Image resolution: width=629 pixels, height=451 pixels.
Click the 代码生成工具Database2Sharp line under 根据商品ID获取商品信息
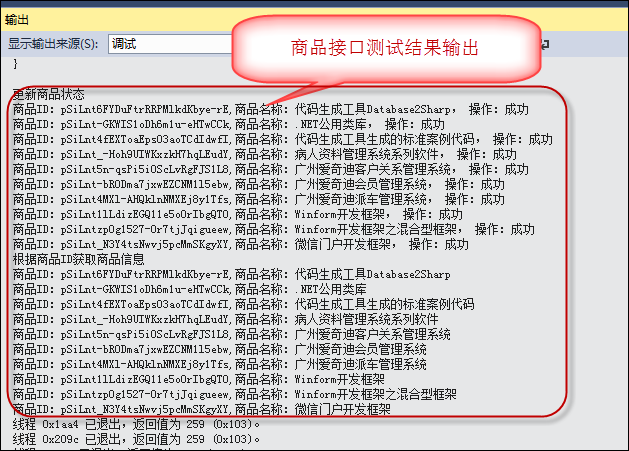pos(231,274)
